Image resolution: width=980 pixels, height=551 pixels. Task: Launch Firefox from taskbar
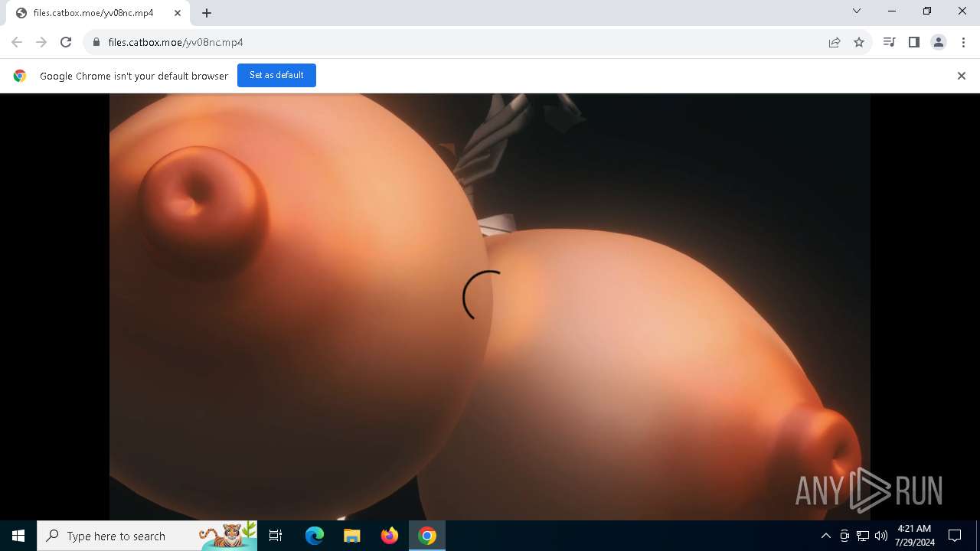[390, 536]
